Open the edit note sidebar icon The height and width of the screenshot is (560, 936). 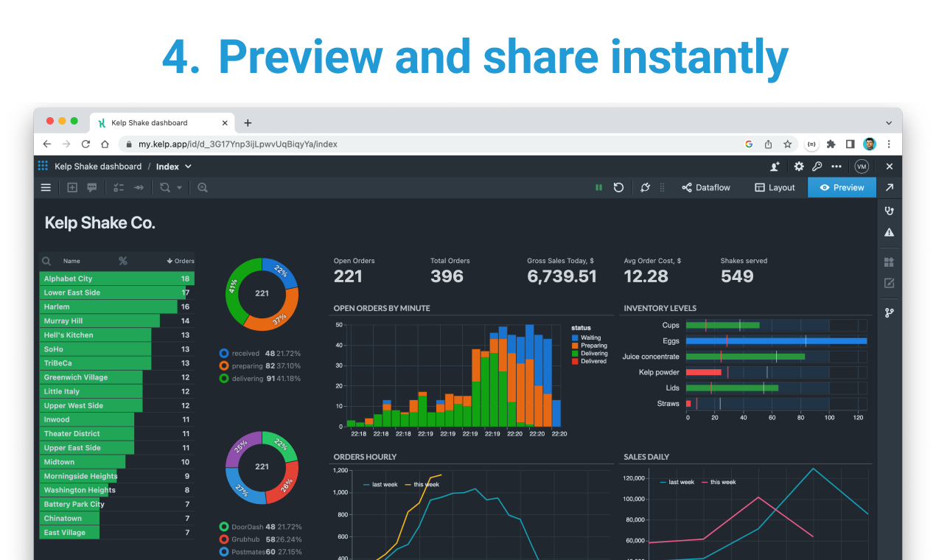tap(890, 283)
